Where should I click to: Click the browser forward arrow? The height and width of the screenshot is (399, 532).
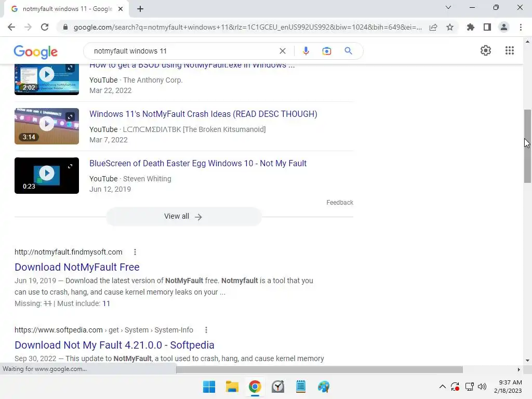28,27
